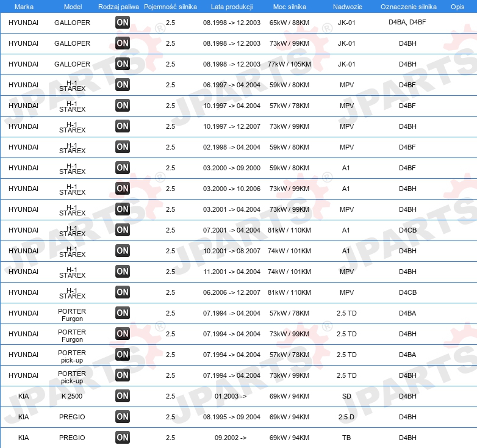The height and width of the screenshot is (448, 477).
Task: Click the date range 10.1997 -> 12.2007
Action: click(232, 126)
